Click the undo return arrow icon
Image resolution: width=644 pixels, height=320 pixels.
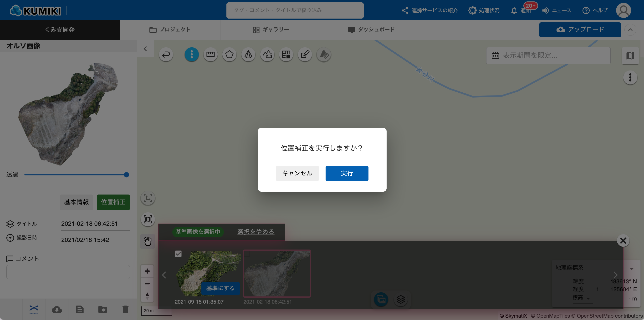(x=166, y=55)
